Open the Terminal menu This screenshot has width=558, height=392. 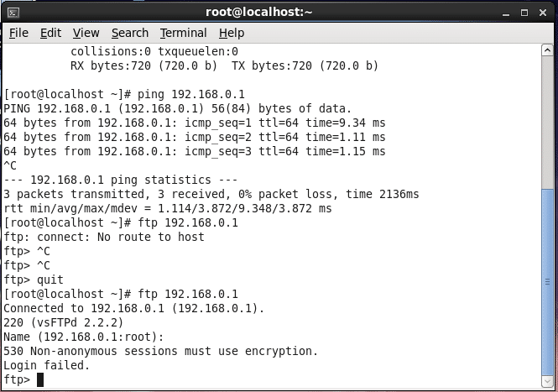click(x=183, y=33)
